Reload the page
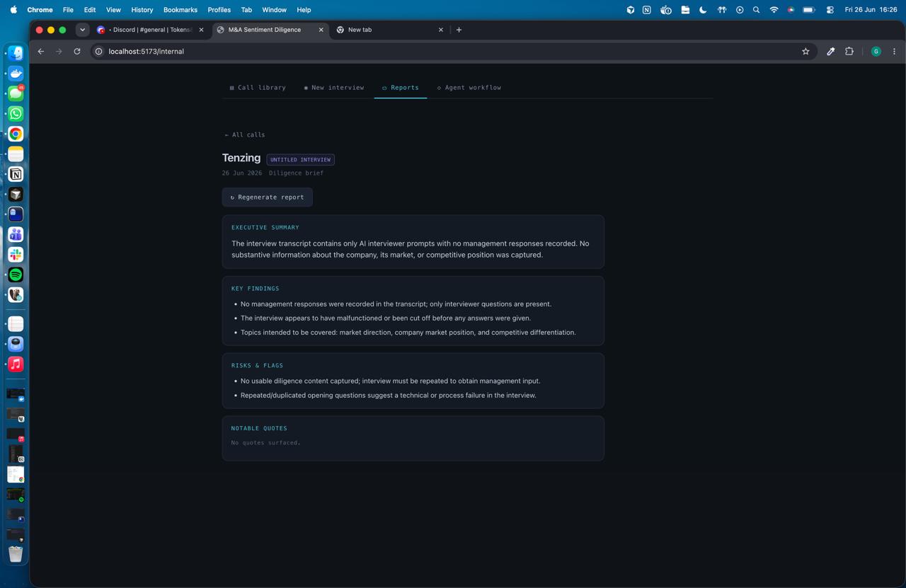This screenshot has height=588, width=906. click(x=77, y=52)
